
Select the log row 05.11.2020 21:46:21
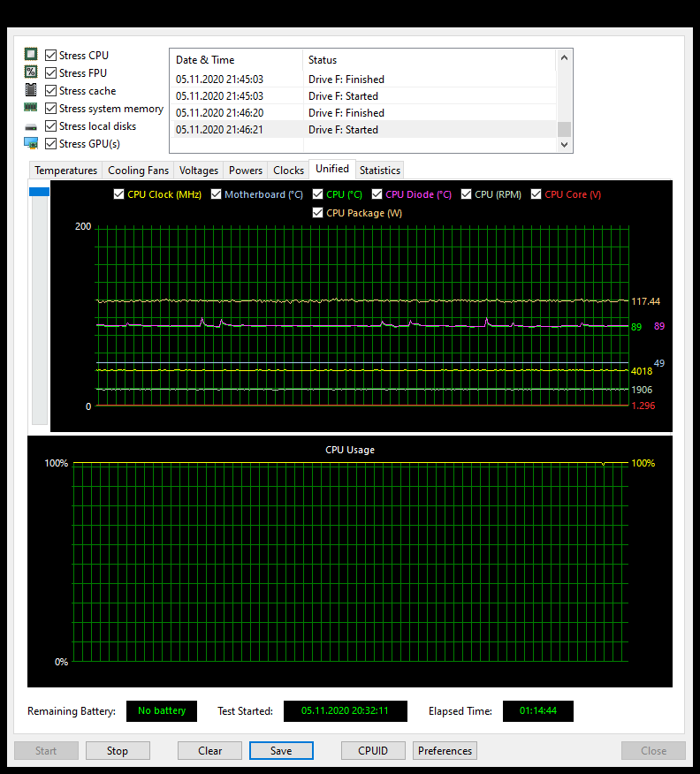[x=364, y=129]
